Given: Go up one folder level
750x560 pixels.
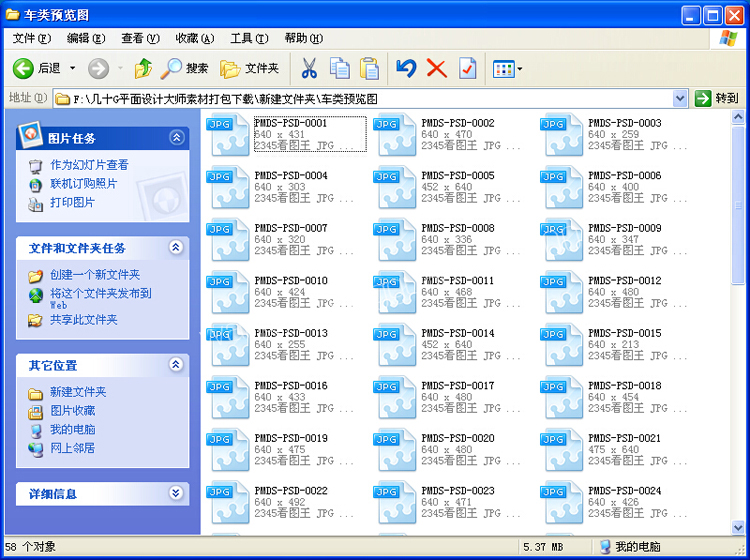Looking at the screenshot, I should pyautogui.click(x=143, y=69).
